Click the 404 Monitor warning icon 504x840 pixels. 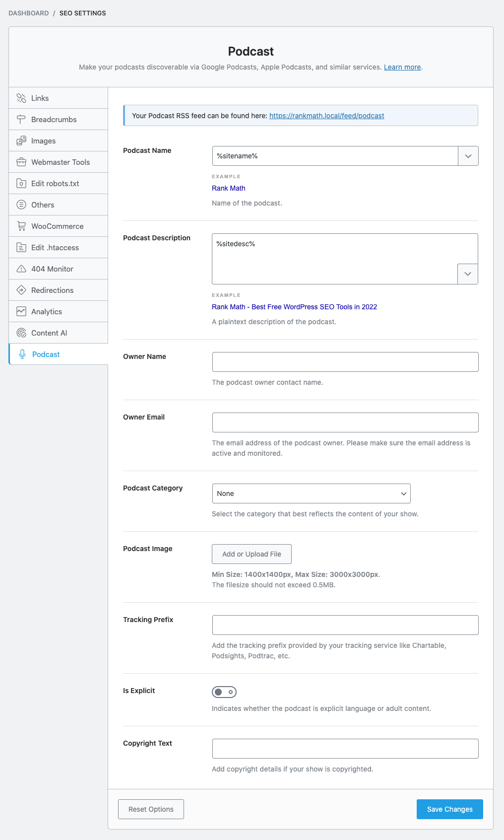click(x=21, y=269)
